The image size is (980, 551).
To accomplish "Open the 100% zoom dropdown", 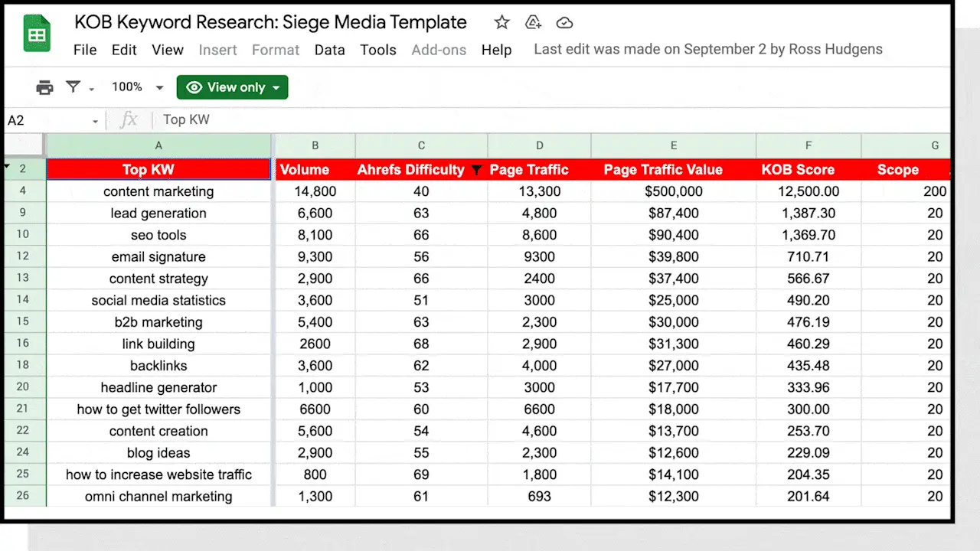I will (137, 87).
